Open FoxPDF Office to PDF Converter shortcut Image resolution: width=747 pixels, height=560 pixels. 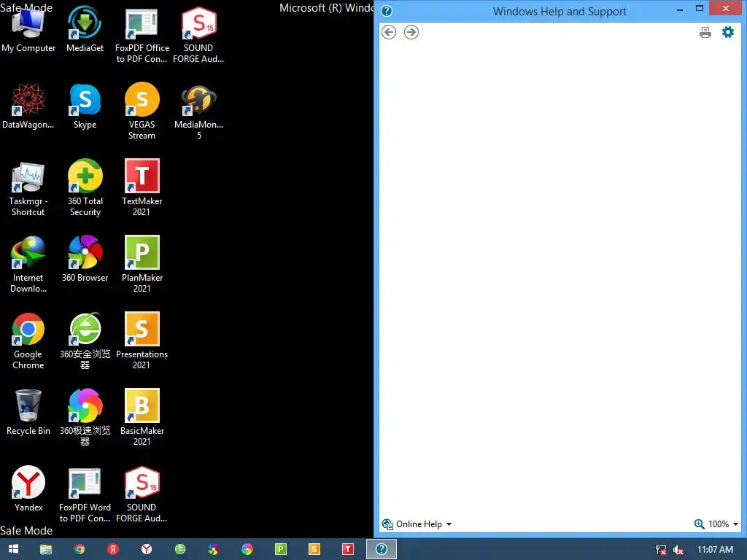[142, 35]
